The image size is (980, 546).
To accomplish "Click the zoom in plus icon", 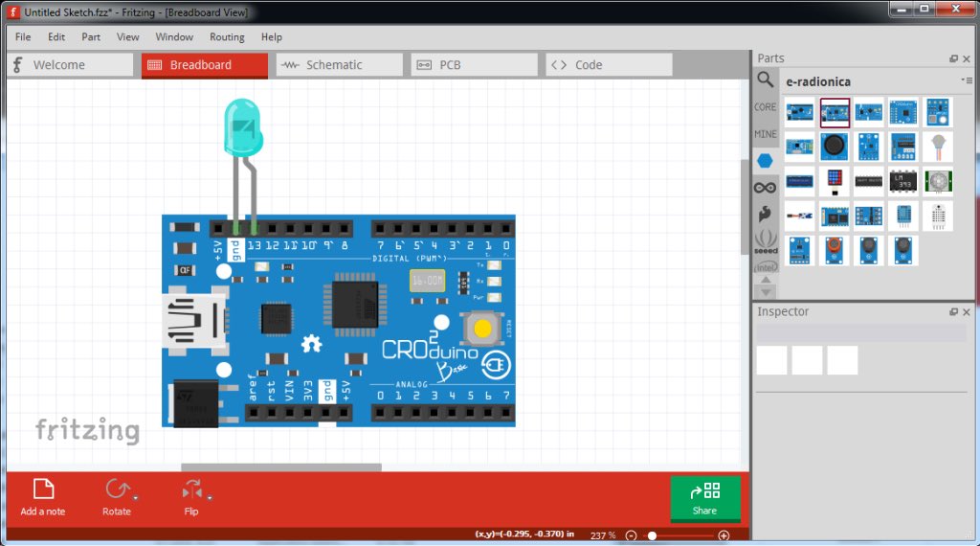I will click(x=724, y=535).
